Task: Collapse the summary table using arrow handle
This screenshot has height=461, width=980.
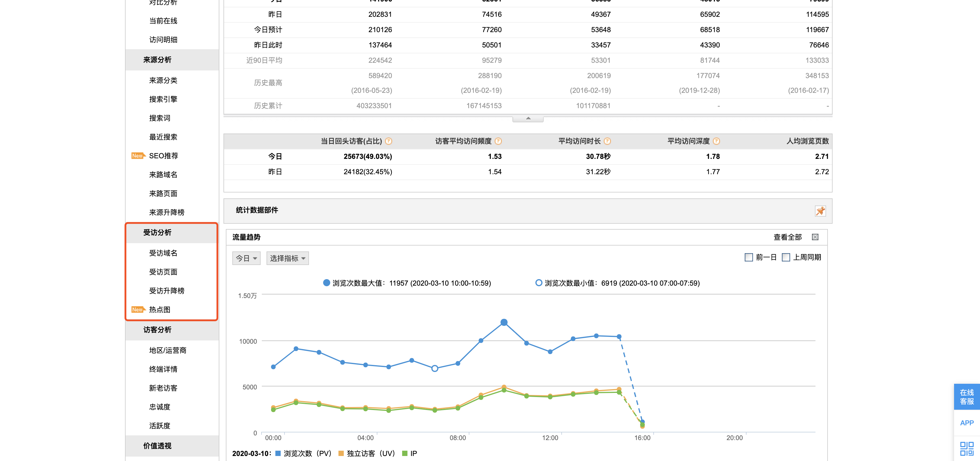Action: (528, 119)
